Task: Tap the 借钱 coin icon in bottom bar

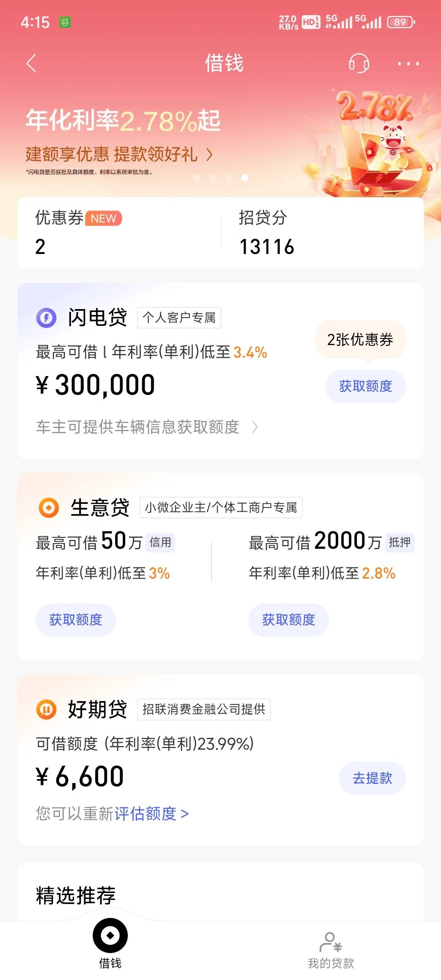Action: coord(110,935)
